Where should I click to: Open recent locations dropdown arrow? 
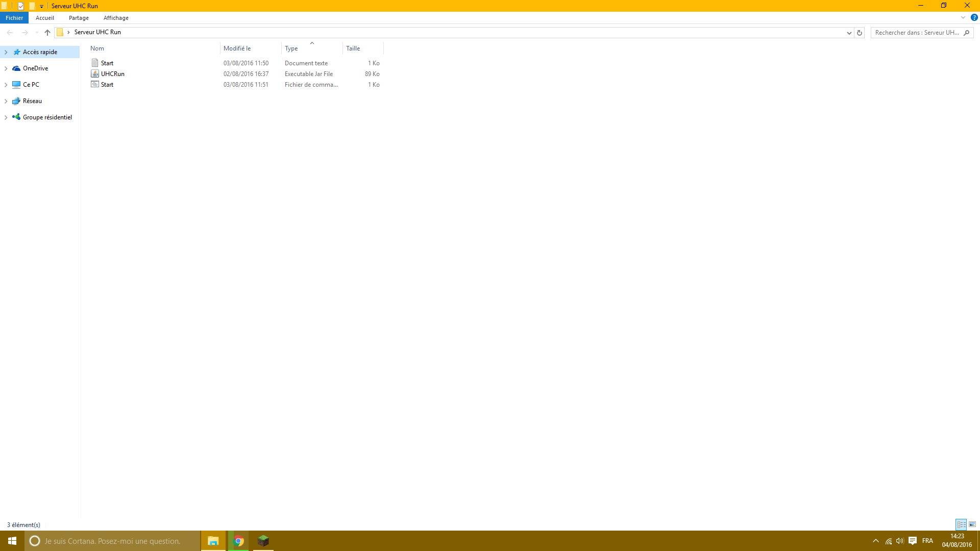[37, 33]
